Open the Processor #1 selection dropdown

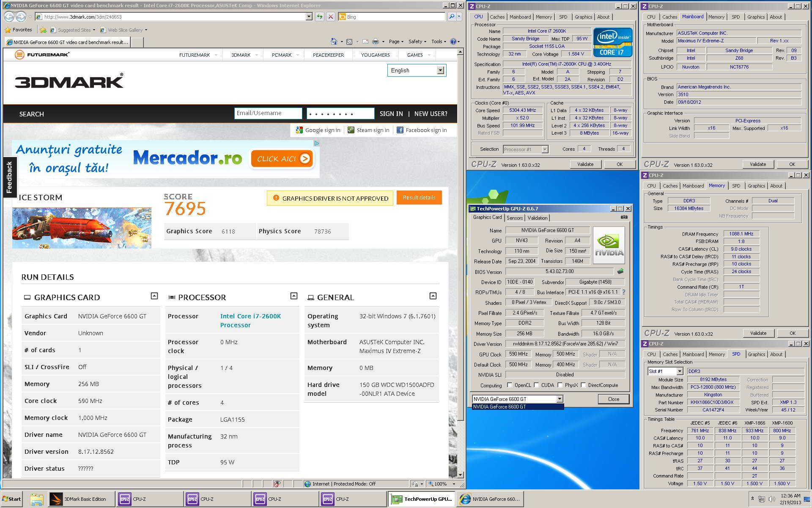click(545, 149)
